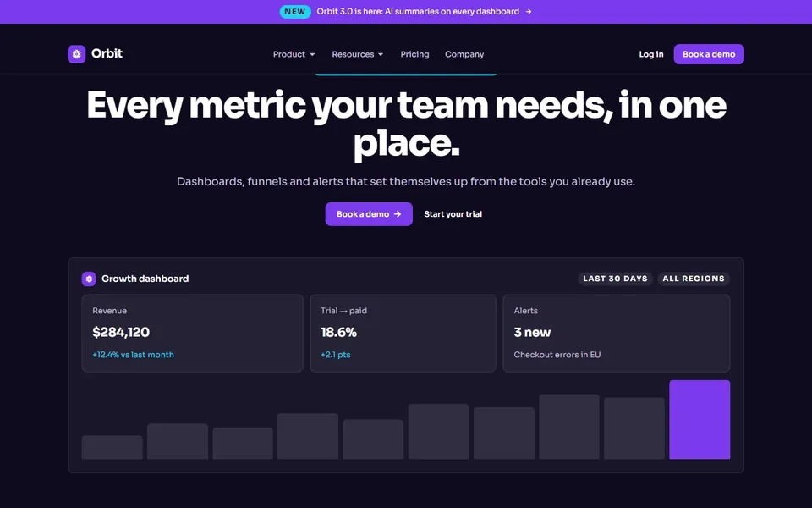Click the "+2.1 pts" change text
Screen dimensions: 812x508
click(336, 355)
